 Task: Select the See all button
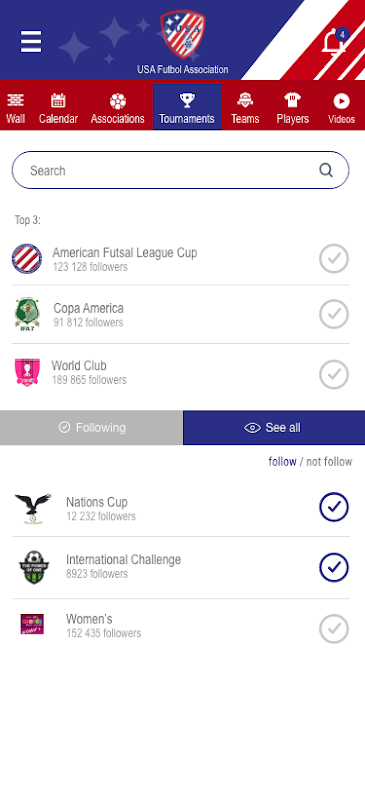274,428
